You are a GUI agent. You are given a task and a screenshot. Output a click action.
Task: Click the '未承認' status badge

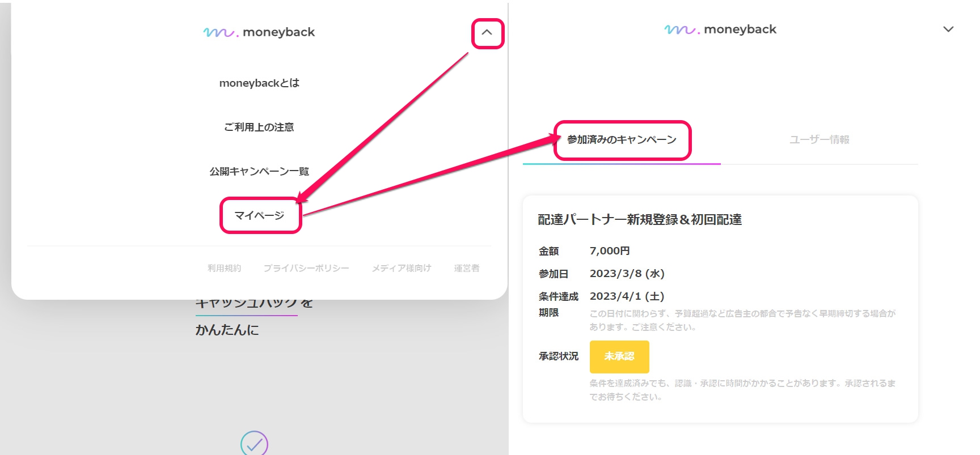(x=619, y=356)
